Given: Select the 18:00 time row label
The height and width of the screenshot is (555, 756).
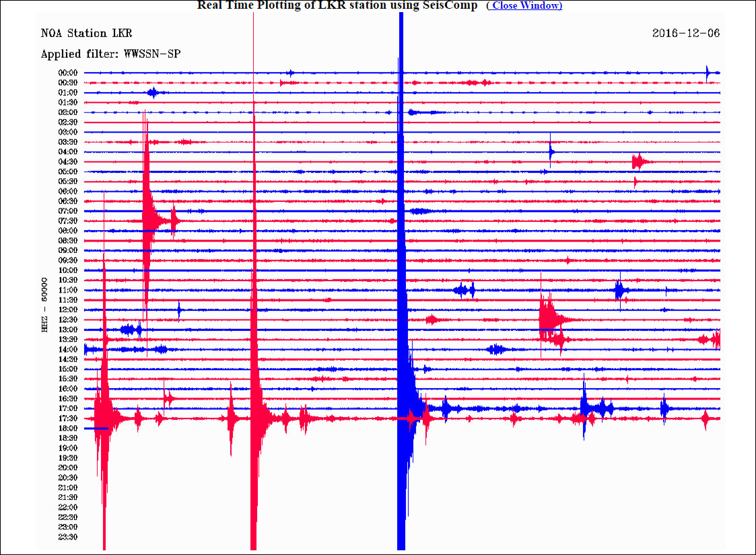Looking at the screenshot, I should coord(68,429).
